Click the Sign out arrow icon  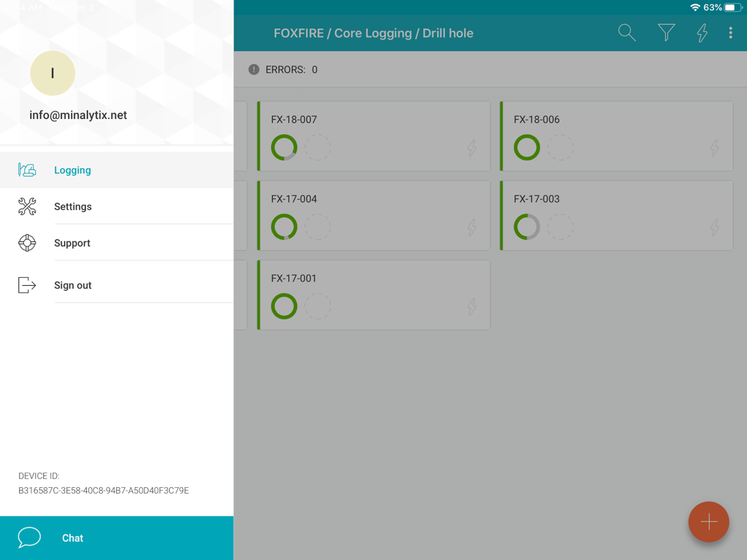[x=27, y=285]
